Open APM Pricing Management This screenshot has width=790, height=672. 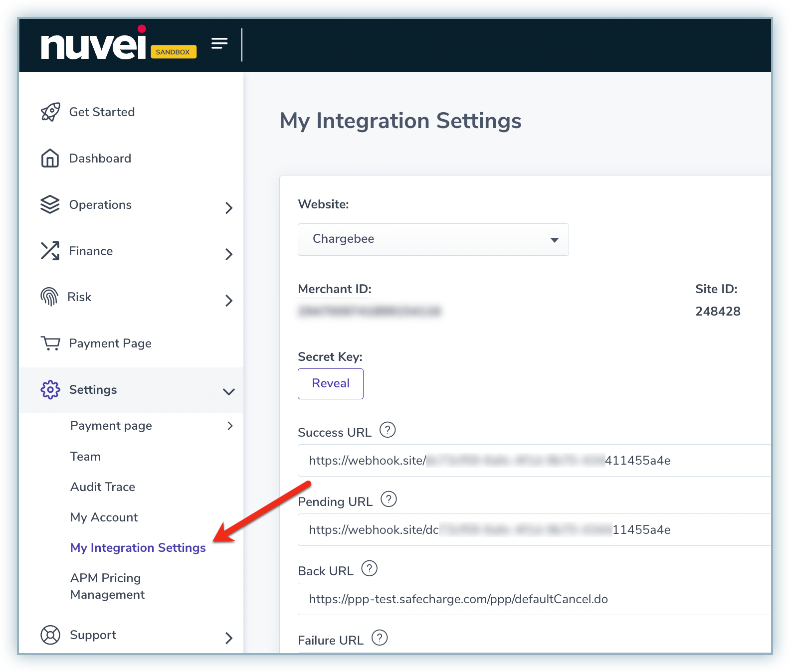coord(107,586)
